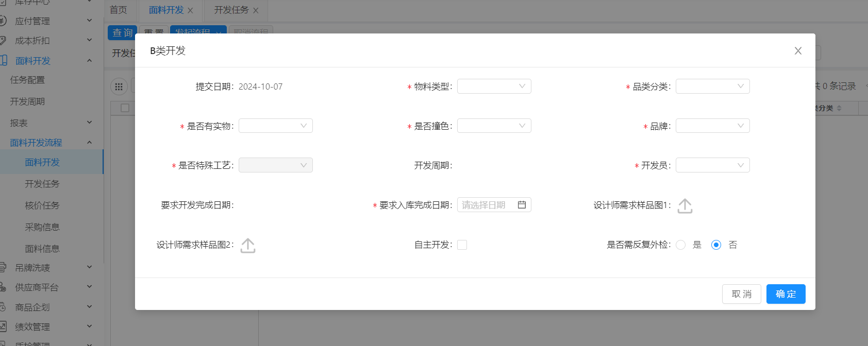
Task: Open 开发任务 in the sidebar menu
Action: (x=42, y=184)
